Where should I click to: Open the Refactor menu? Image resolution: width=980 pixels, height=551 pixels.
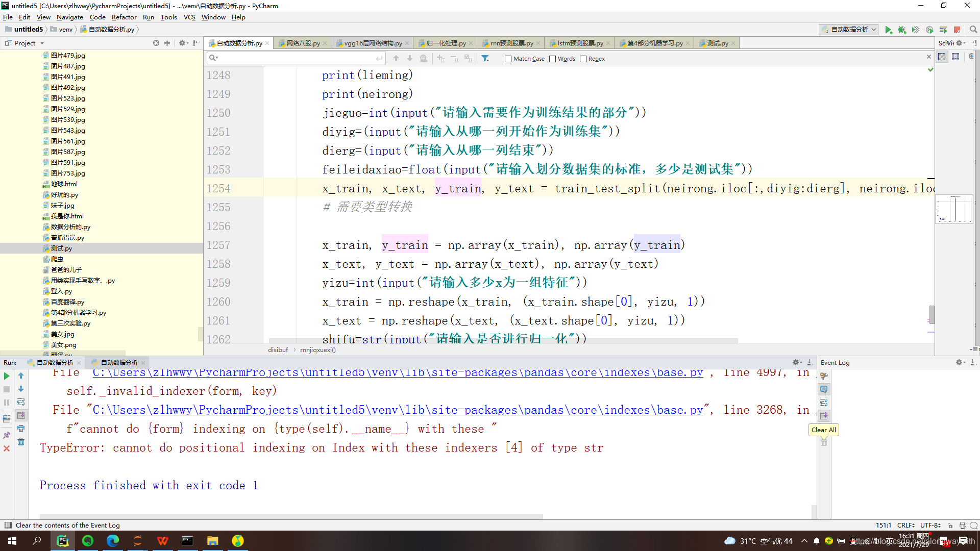pyautogui.click(x=124, y=17)
